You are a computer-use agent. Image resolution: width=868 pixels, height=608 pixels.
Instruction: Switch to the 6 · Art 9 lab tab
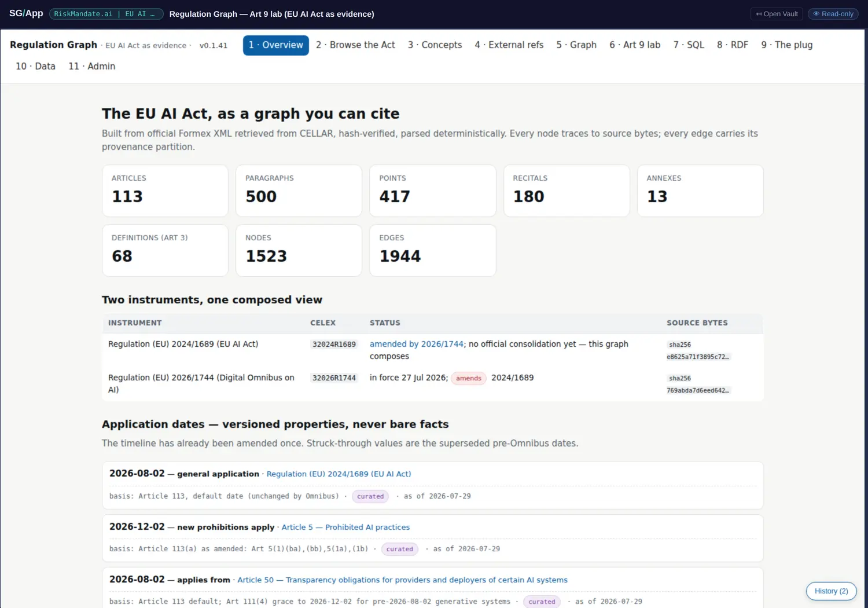635,45
